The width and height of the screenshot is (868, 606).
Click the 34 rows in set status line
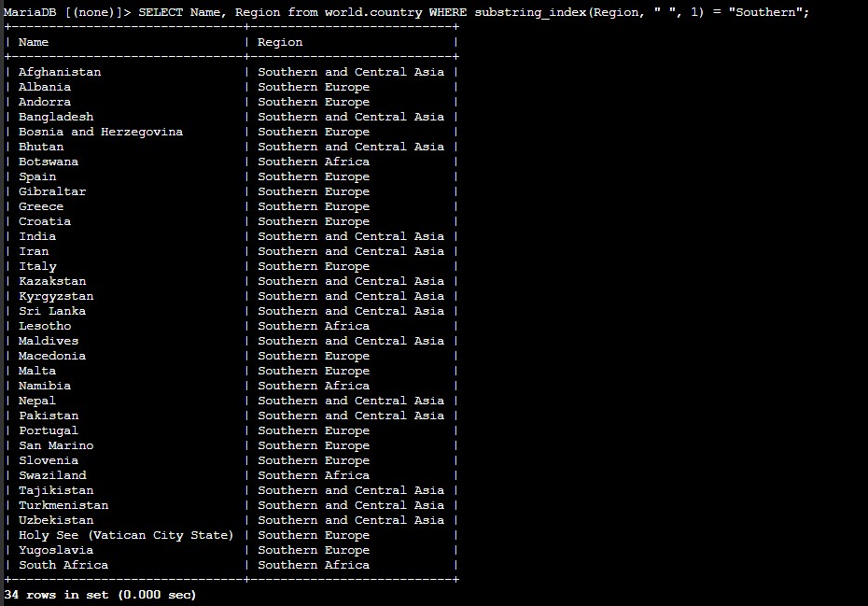click(98, 594)
